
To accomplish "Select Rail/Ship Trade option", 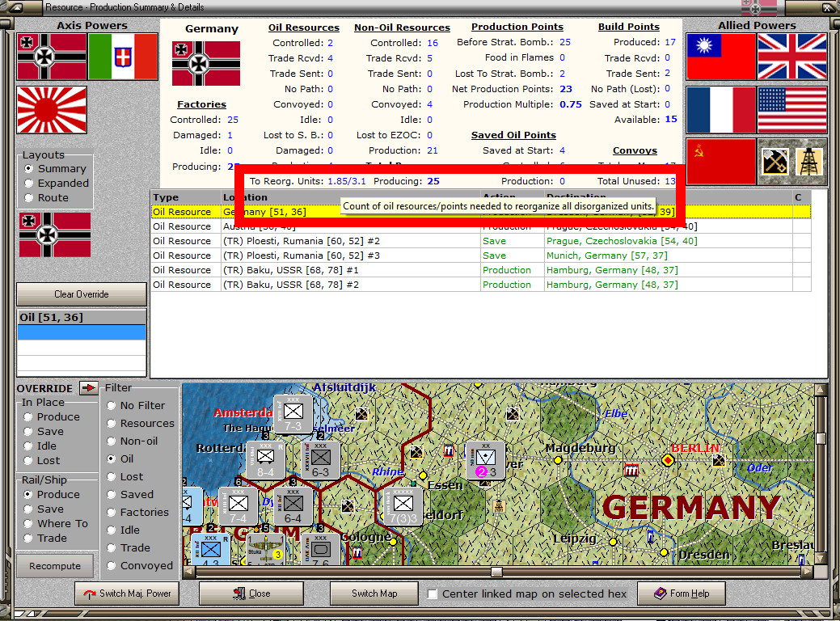I will pos(45,538).
